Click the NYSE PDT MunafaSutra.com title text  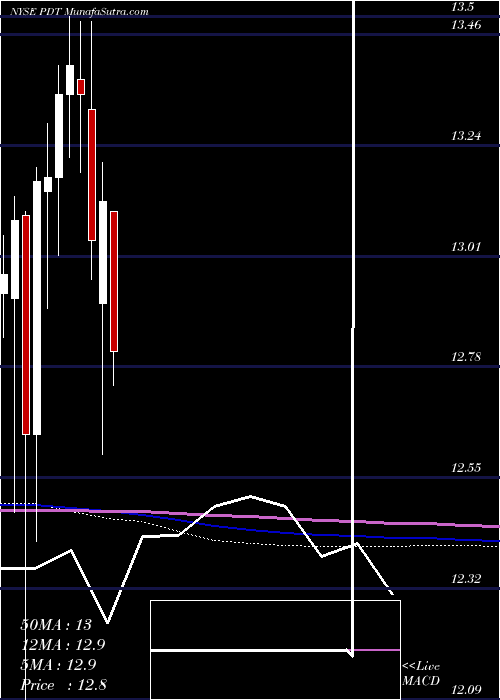click(x=79, y=12)
